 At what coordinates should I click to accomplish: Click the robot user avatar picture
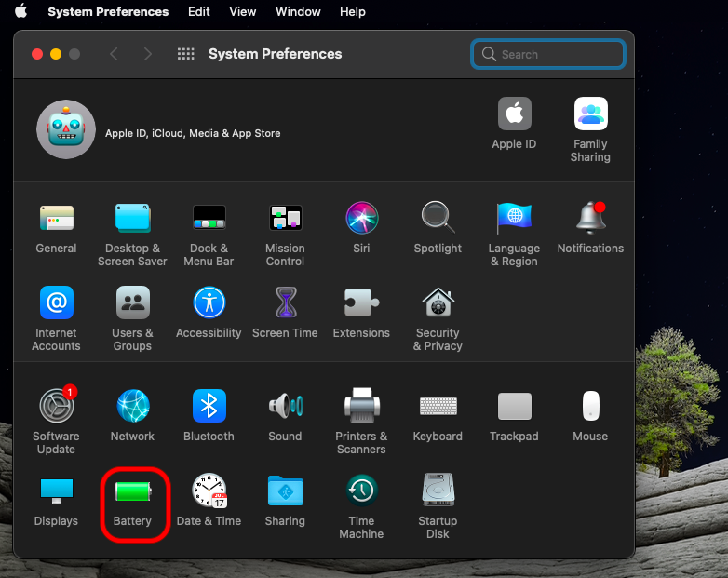coord(66,129)
